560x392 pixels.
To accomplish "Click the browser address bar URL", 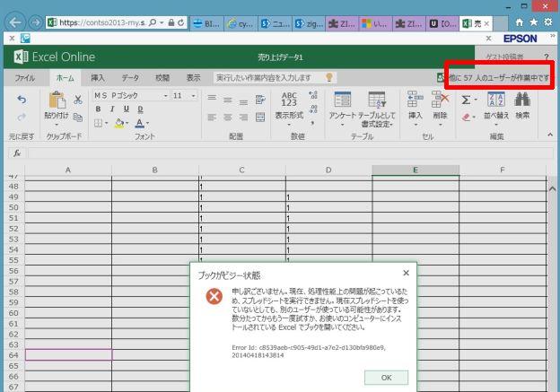I will 101,22.
